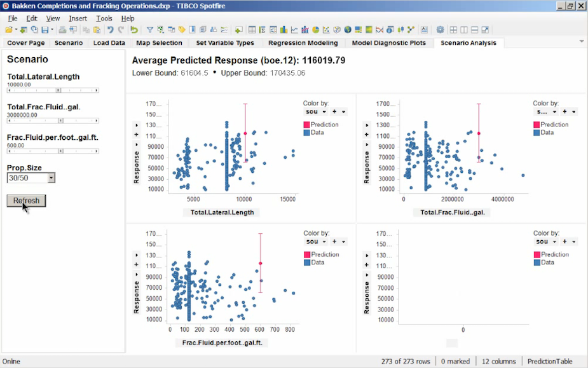Insert a new Table visualization
This screenshot has height=368, width=588.
(x=252, y=30)
